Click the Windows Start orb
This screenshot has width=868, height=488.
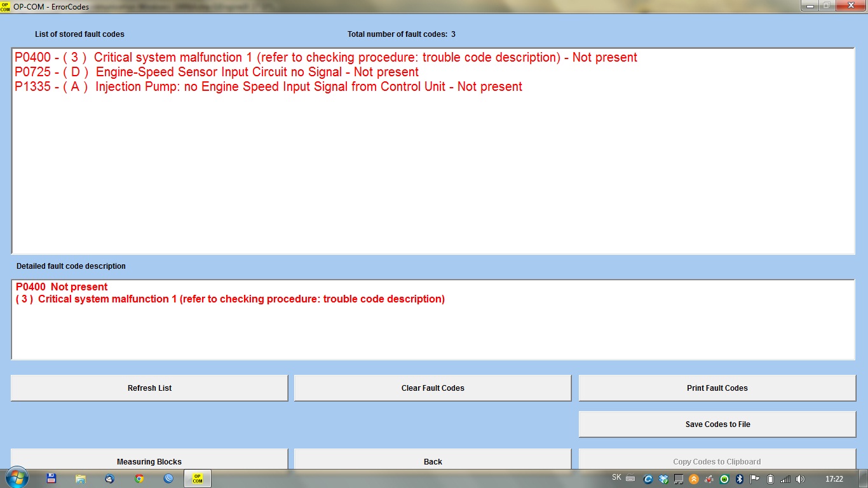17,477
